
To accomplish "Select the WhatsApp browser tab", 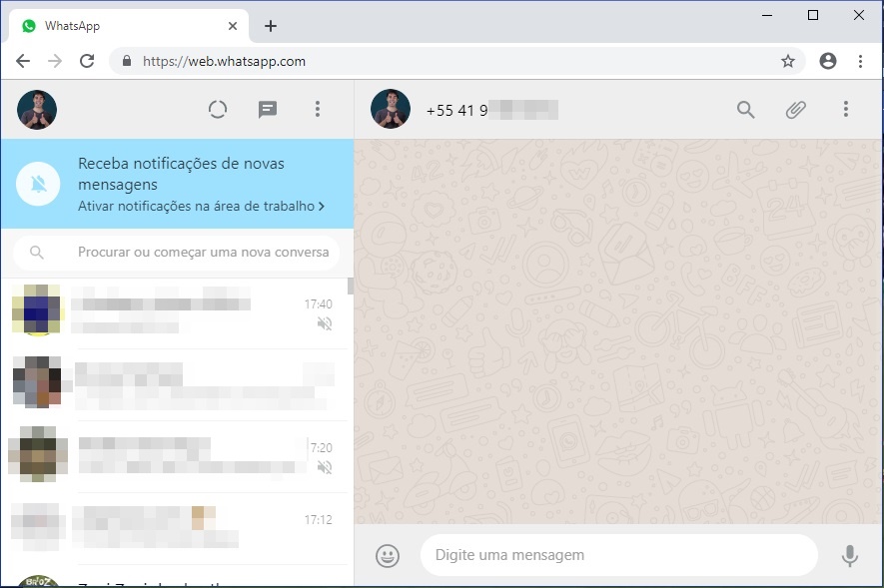I will 129,26.
